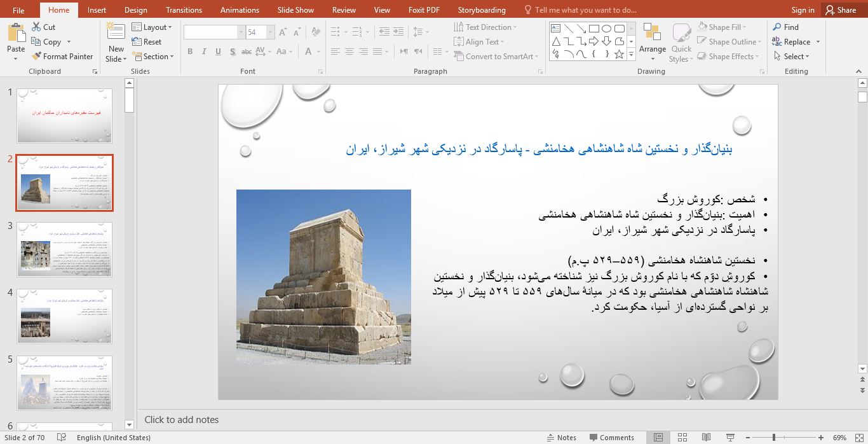Open the Comments pane
868x444 pixels.
611,438
